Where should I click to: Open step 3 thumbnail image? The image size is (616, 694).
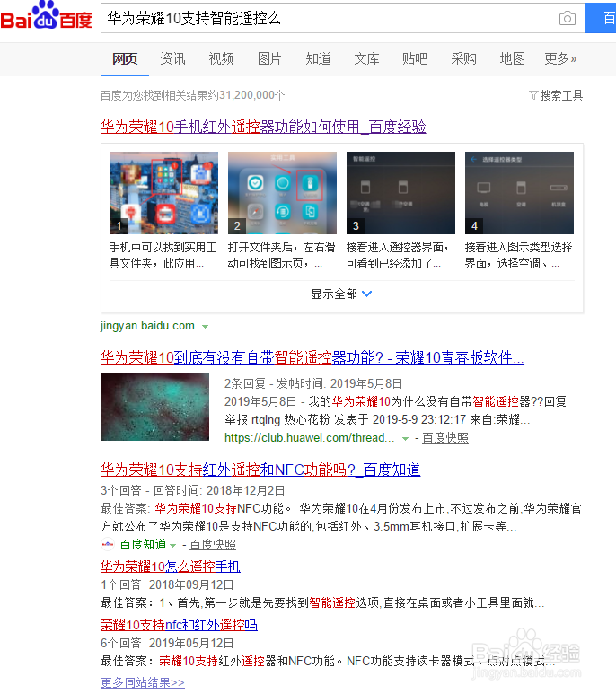pyautogui.click(x=400, y=193)
